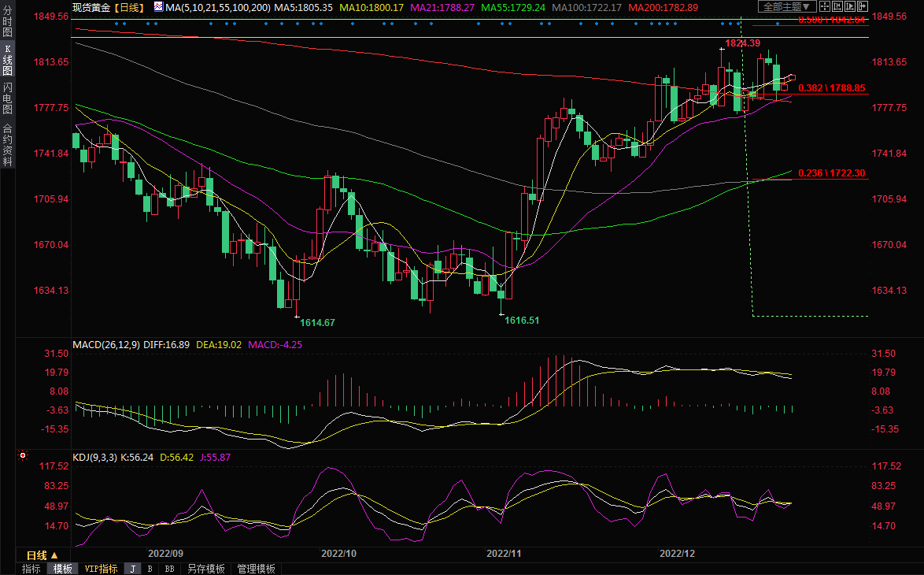The height and width of the screenshot is (575, 924).
Task: Open the 闪电图 sidebar view
Action: point(7,100)
